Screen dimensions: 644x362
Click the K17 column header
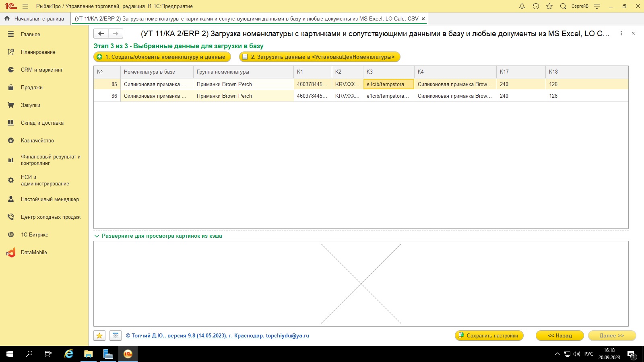(521, 72)
